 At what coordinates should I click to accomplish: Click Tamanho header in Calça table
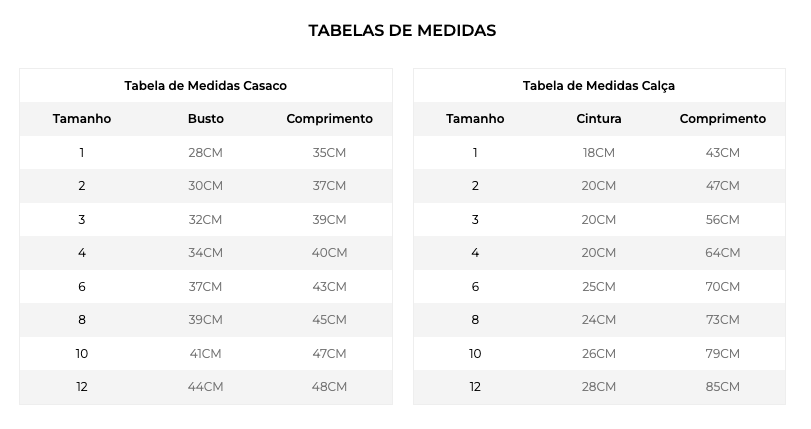click(x=475, y=119)
